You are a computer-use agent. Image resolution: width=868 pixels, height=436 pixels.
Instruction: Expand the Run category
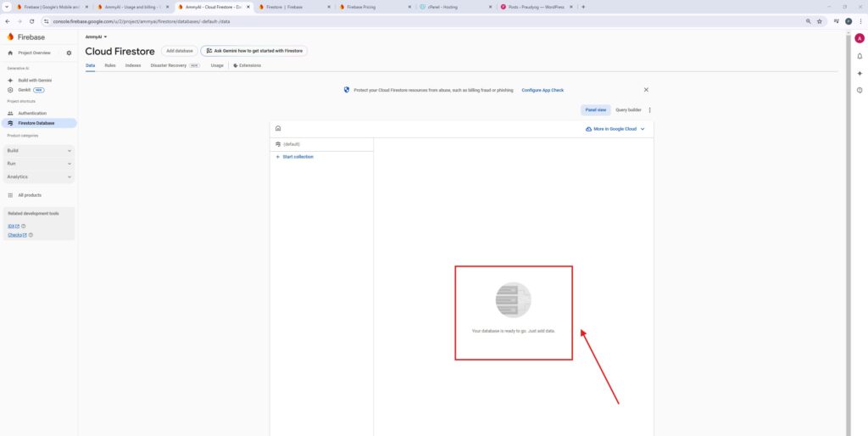click(x=39, y=163)
